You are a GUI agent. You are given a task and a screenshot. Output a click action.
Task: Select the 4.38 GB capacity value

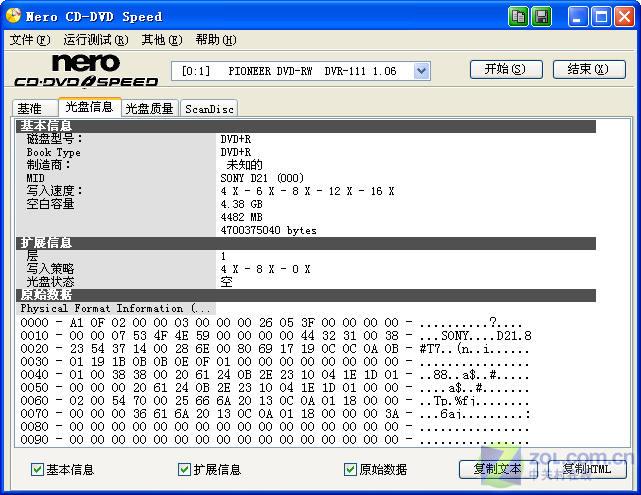[x=241, y=204]
